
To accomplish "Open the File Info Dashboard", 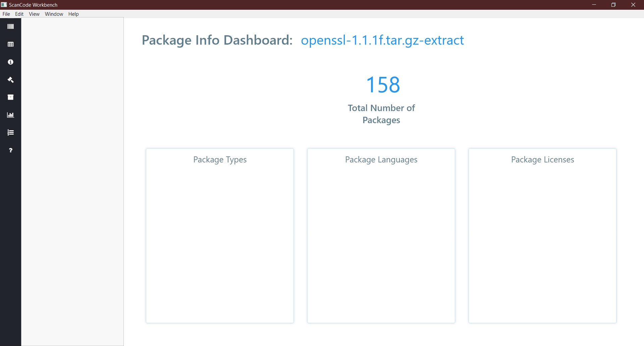I will click(10, 62).
